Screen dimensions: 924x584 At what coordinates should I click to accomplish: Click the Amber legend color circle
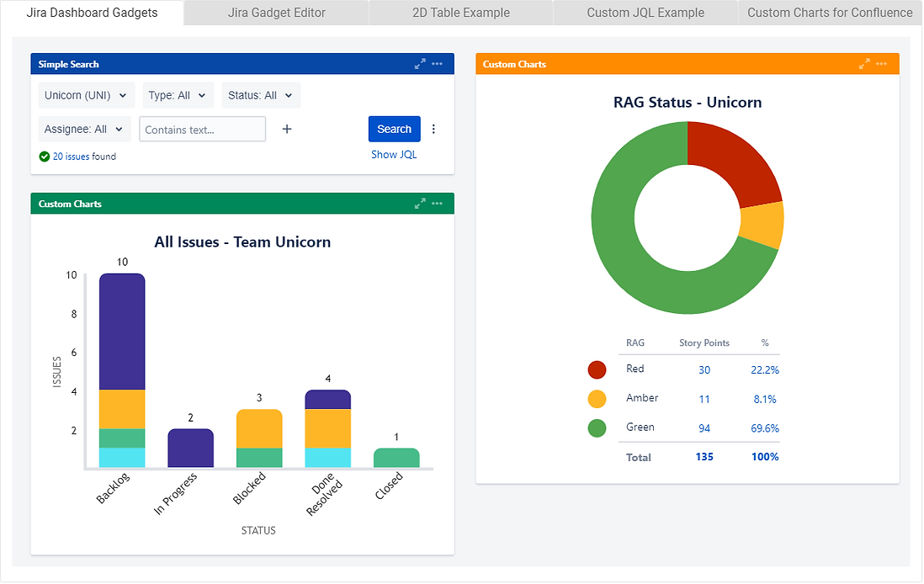597,399
